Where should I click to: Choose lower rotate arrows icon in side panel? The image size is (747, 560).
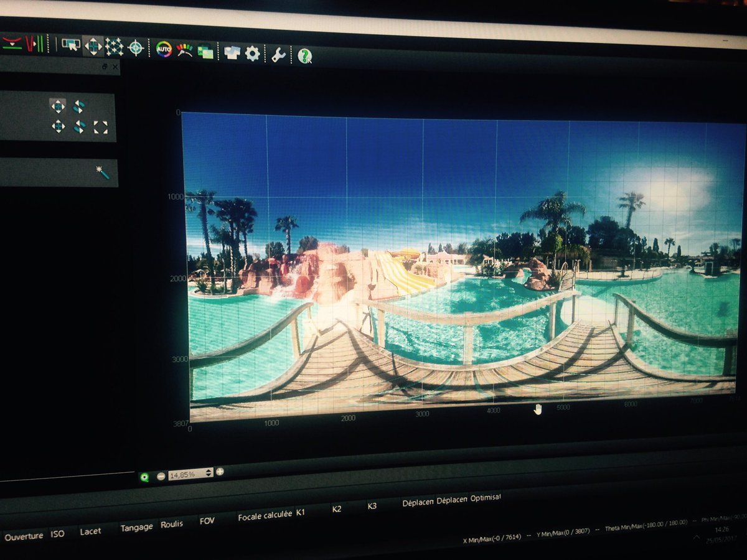pyautogui.click(x=79, y=127)
